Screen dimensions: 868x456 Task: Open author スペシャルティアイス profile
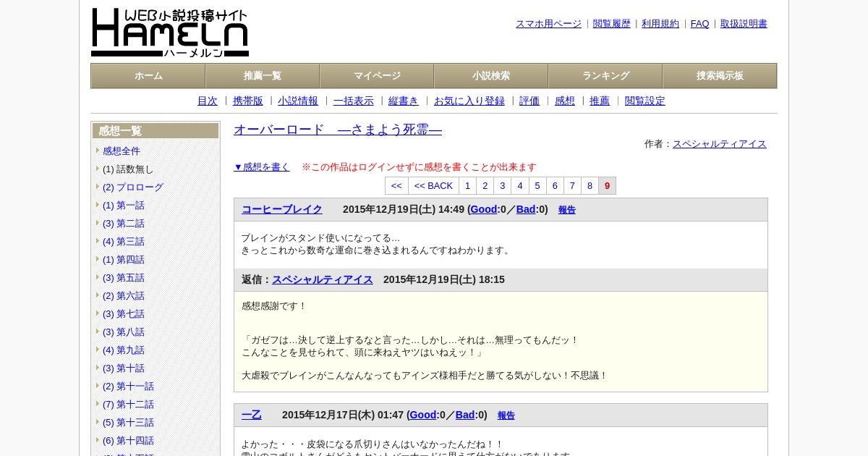[720, 144]
